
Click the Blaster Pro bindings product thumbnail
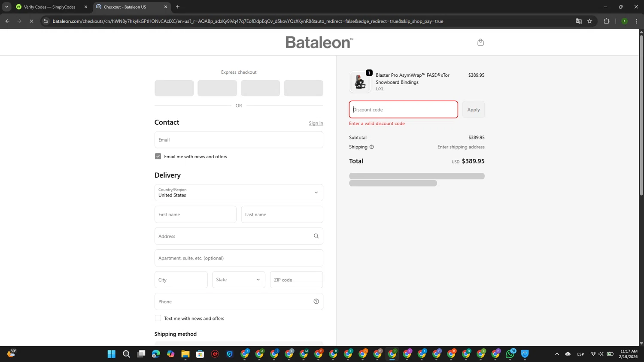[x=360, y=82]
